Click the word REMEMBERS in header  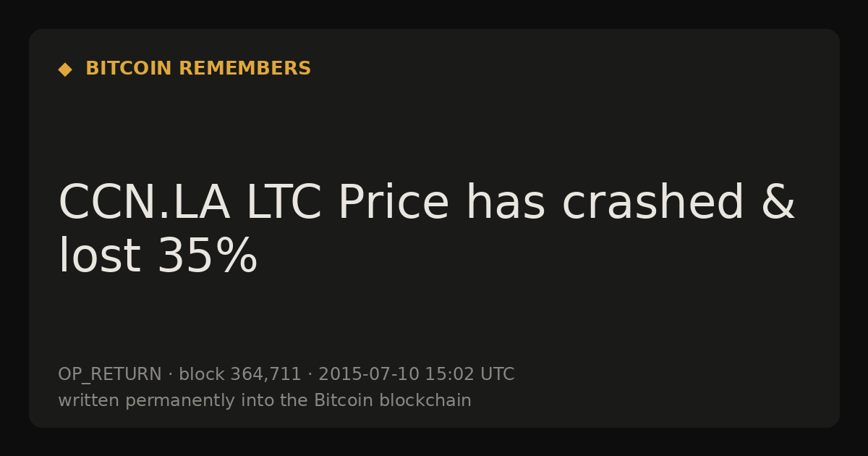(x=244, y=69)
